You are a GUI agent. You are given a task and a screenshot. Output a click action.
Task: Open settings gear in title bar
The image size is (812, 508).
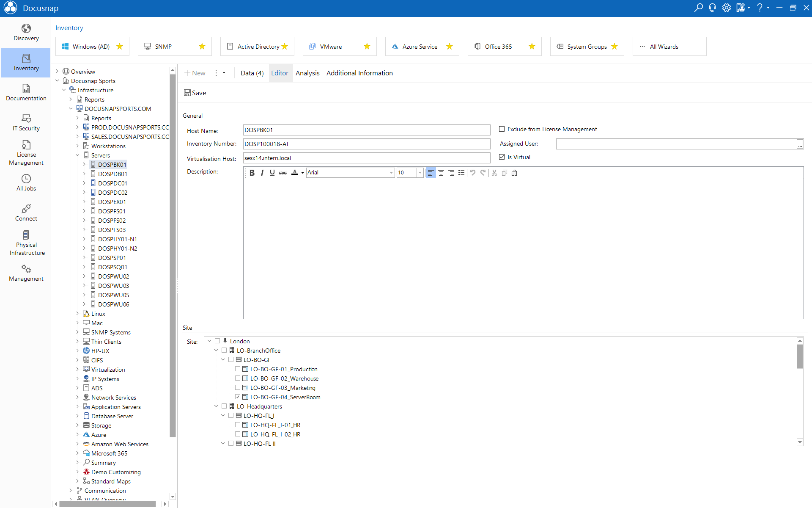726,8
